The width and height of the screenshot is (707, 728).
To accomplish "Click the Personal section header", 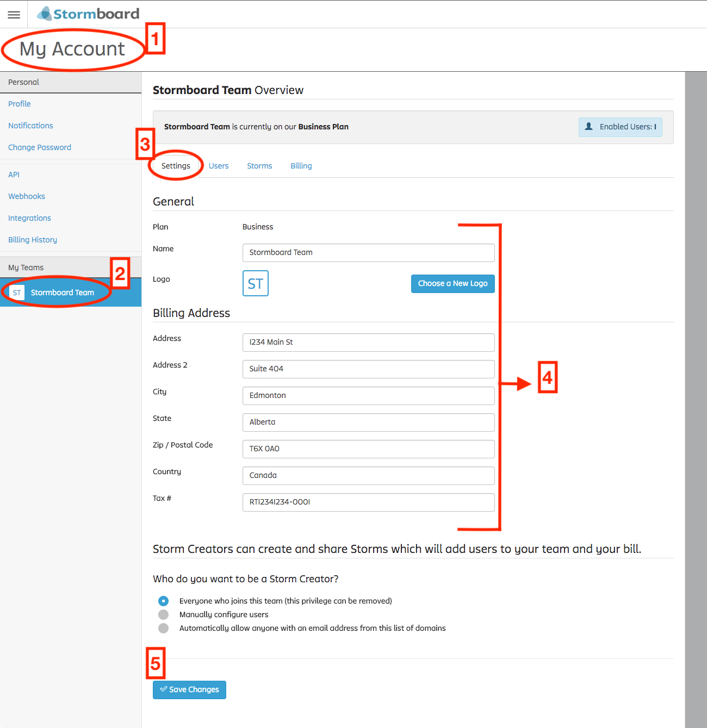I will pos(71,82).
